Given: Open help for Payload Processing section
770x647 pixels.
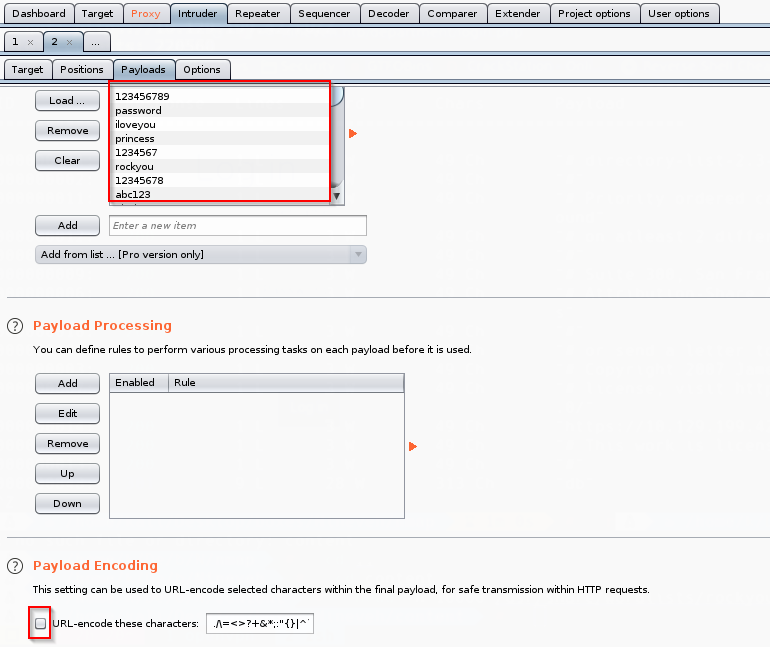Looking at the screenshot, I should pyautogui.click(x=15, y=326).
